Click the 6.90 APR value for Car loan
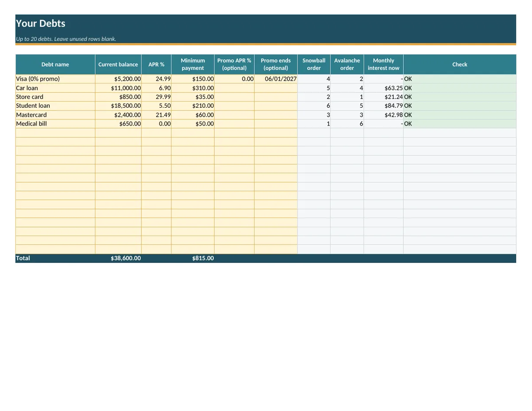Screen dimensions: 532x411 156,88
